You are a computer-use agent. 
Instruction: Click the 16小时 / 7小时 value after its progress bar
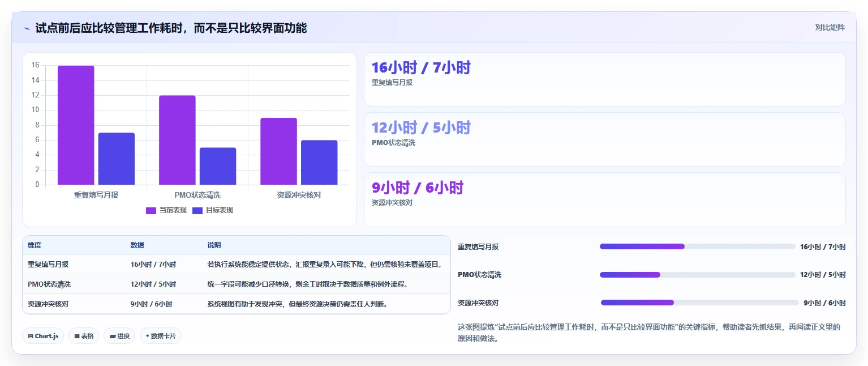(823, 247)
